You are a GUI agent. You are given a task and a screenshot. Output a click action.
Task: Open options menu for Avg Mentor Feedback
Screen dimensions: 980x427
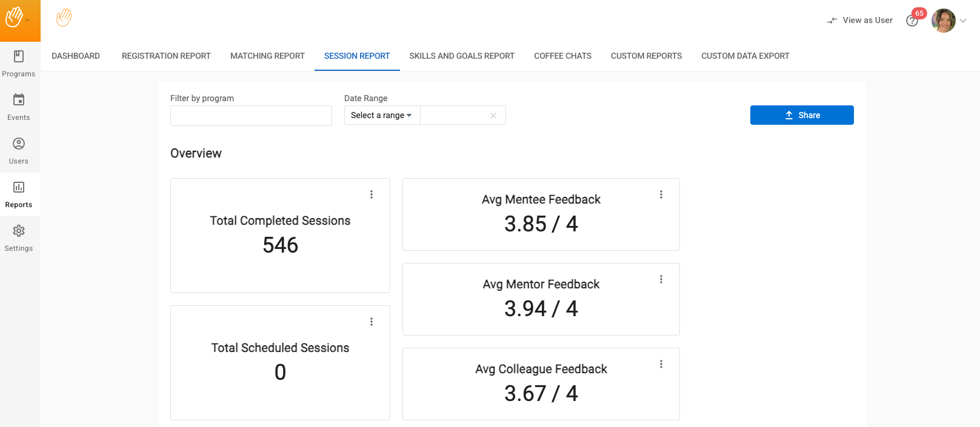[661, 279]
